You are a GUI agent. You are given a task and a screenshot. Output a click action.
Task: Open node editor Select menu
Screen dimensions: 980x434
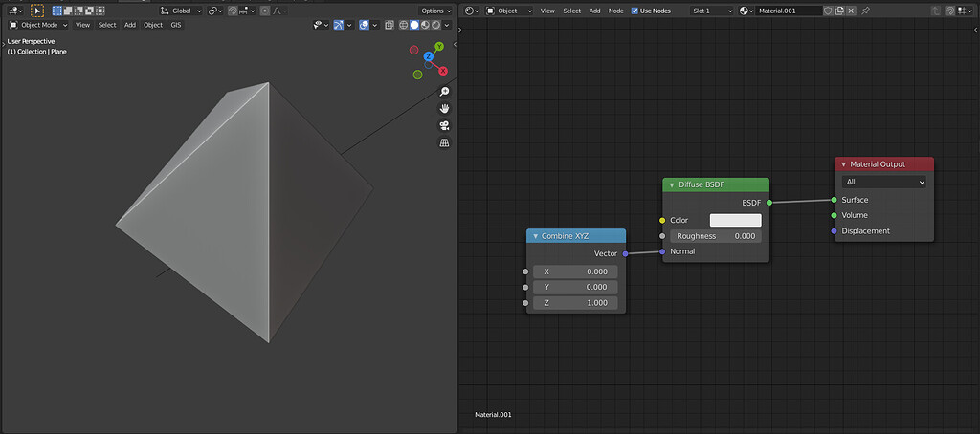tap(572, 11)
